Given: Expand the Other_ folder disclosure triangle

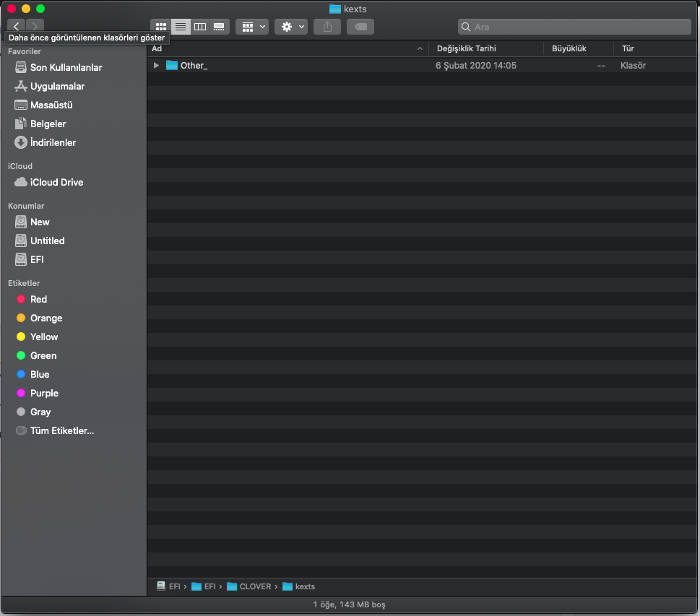Looking at the screenshot, I should 156,66.
